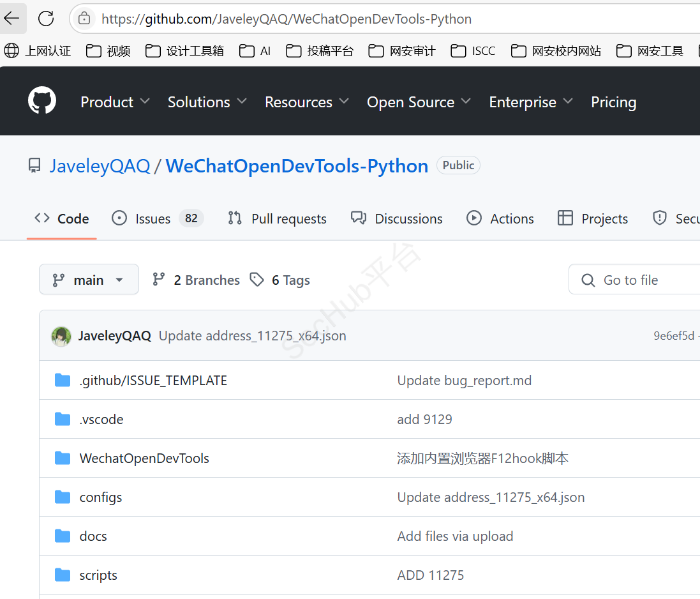This screenshot has height=599, width=700.
Task: Click the browser back arrow
Action: [x=12, y=19]
